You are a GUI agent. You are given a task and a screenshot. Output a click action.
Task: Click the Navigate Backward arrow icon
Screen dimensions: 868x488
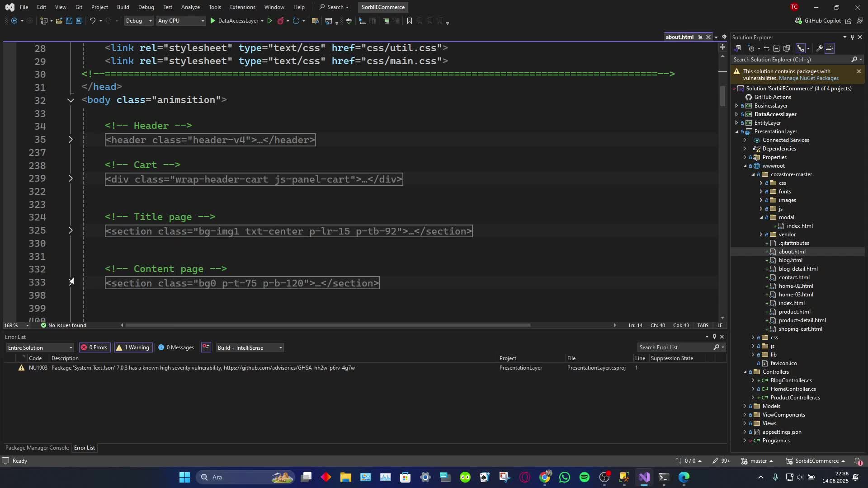[14, 21]
